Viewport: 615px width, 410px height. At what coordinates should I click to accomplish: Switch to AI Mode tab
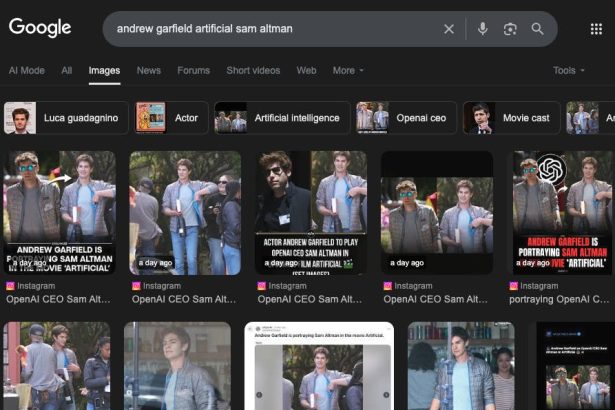(27, 71)
